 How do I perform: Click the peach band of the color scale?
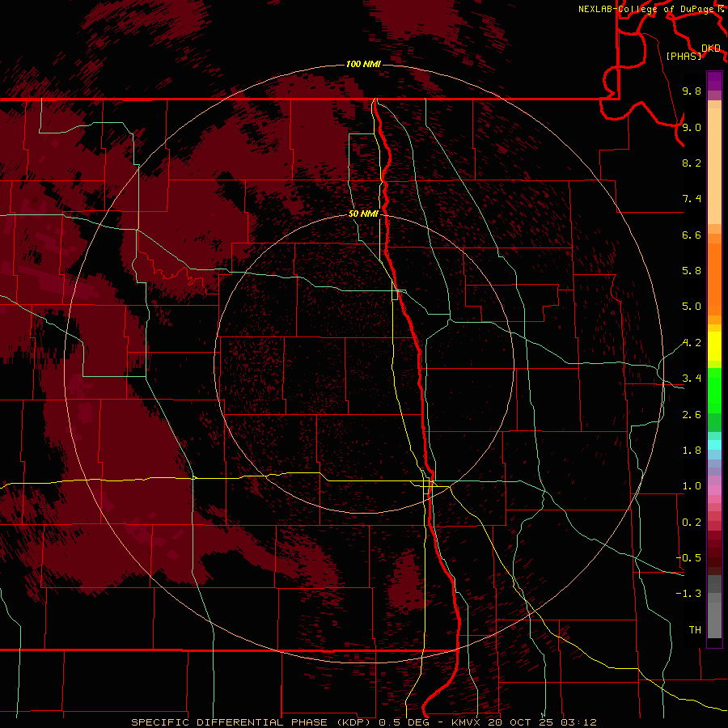[x=714, y=166]
